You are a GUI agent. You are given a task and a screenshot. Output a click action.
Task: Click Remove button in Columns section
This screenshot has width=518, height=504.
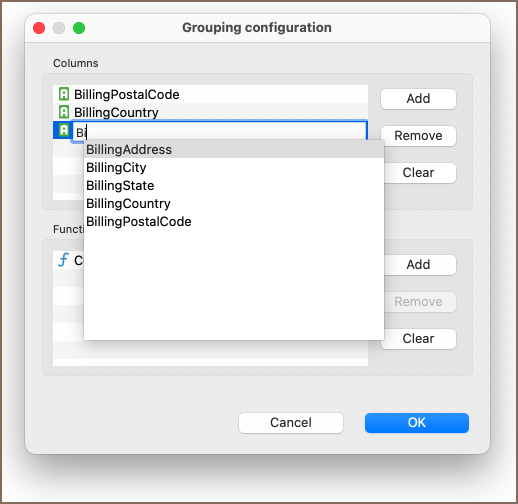[418, 136]
